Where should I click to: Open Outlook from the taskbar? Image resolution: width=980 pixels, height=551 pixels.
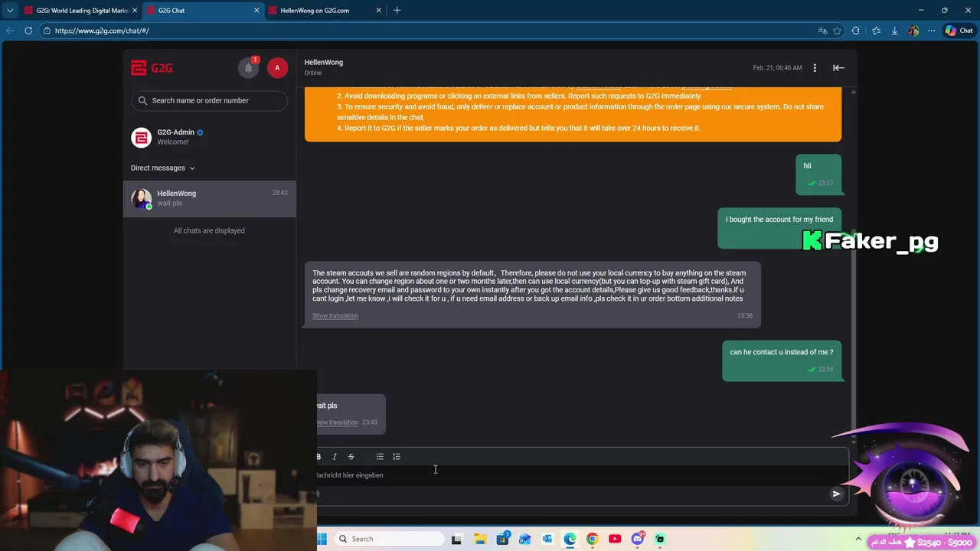[x=547, y=539]
